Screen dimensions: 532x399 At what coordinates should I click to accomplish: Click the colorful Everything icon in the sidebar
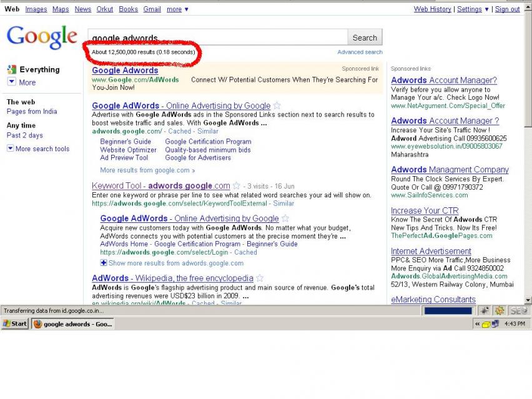coord(11,69)
